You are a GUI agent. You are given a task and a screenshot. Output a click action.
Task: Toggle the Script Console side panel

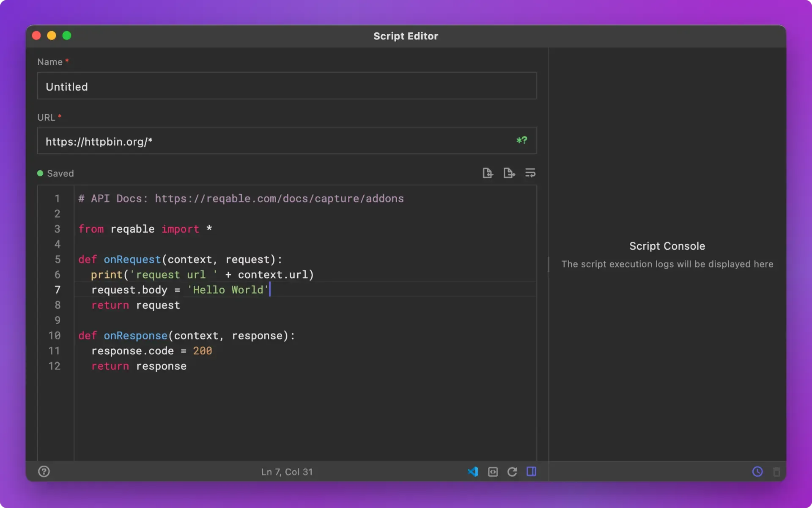pyautogui.click(x=531, y=472)
